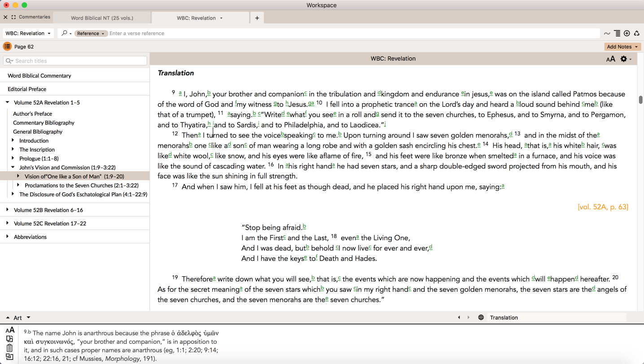This screenshot has width=644, height=364.
Task: Click the stacked-lines icon in the search bar
Action: (x=617, y=33)
